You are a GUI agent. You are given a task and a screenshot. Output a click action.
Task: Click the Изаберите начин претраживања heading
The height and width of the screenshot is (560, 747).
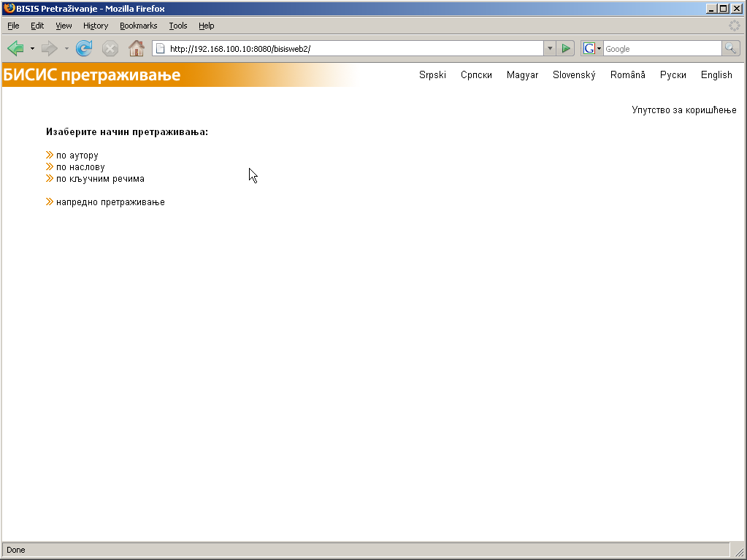point(127,132)
